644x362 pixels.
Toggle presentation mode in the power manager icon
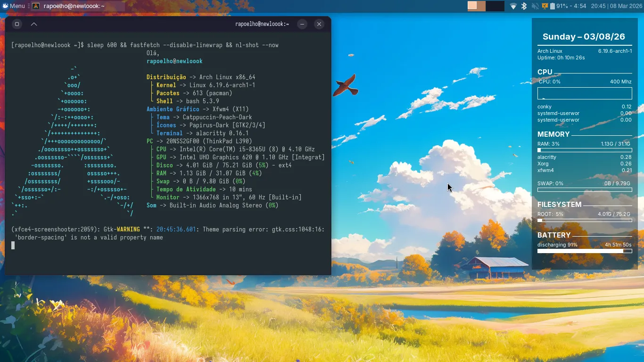point(545,6)
